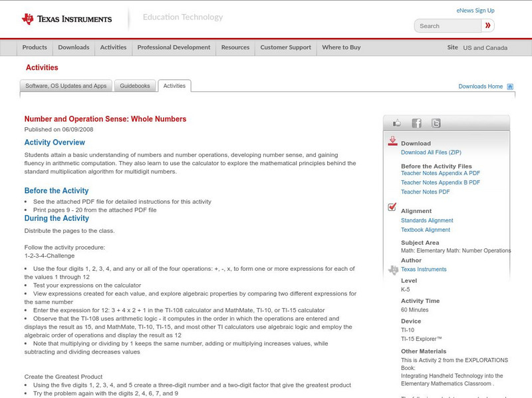This screenshot has height=398, width=532.
Task: Click the TI-10 device entry
Action: [408, 330]
